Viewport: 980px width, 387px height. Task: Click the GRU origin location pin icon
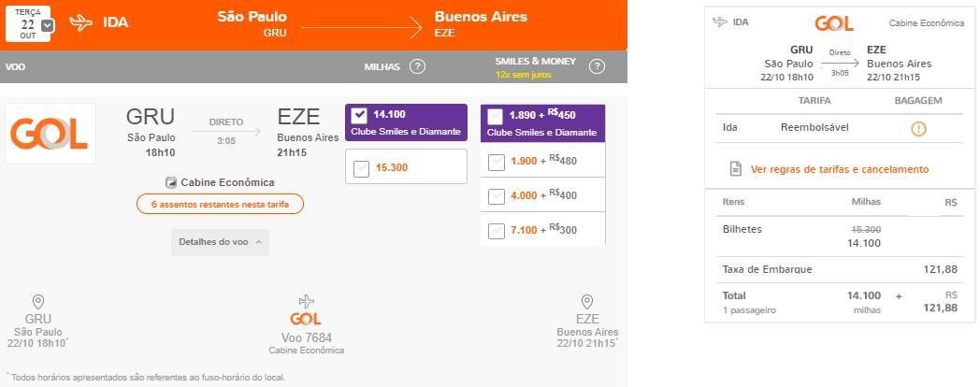[x=38, y=303]
